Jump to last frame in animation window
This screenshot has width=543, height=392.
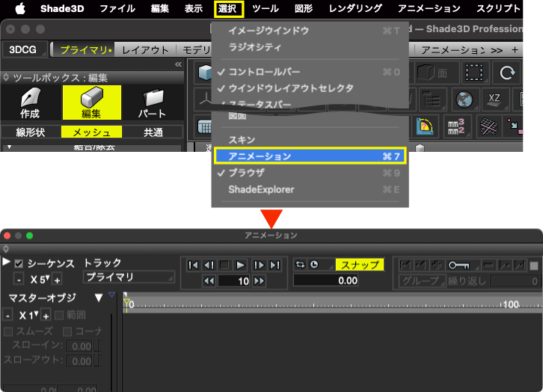(x=275, y=266)
